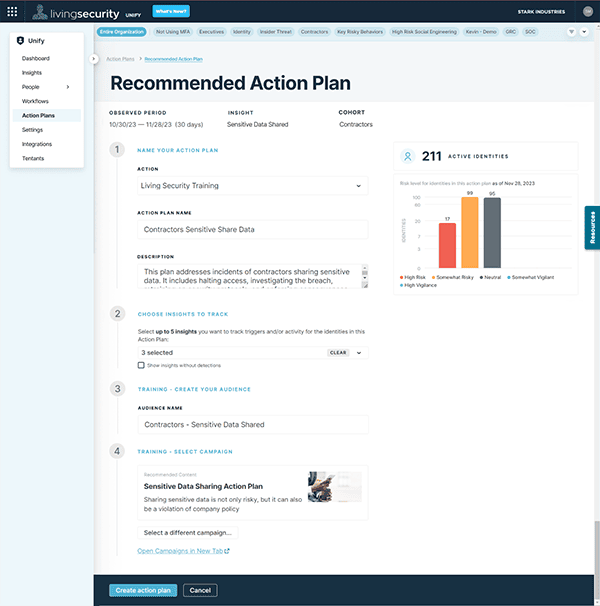Open Workflows in the sidebar
Viewport: 600px width, 606px height.
click(35, 101)
